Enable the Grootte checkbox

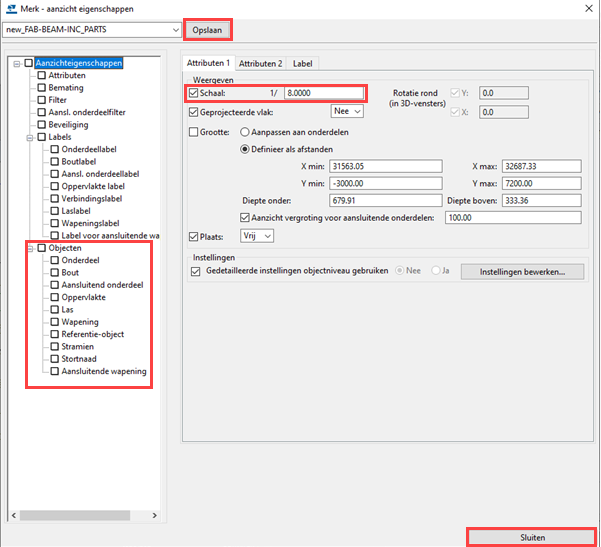194,131
